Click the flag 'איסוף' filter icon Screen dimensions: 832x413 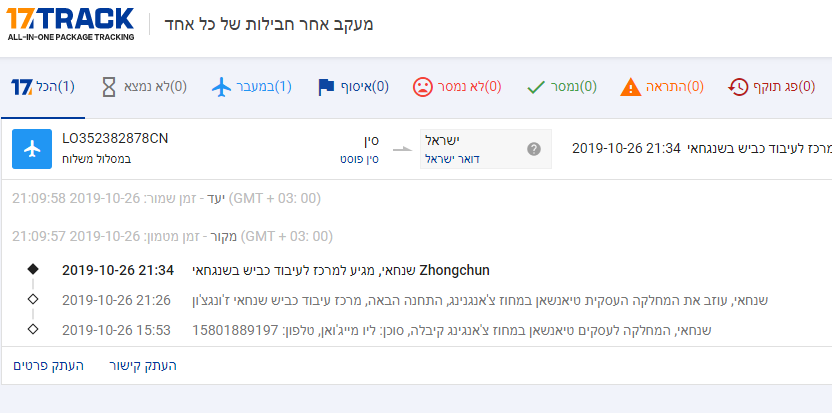(x=327, y=87)
